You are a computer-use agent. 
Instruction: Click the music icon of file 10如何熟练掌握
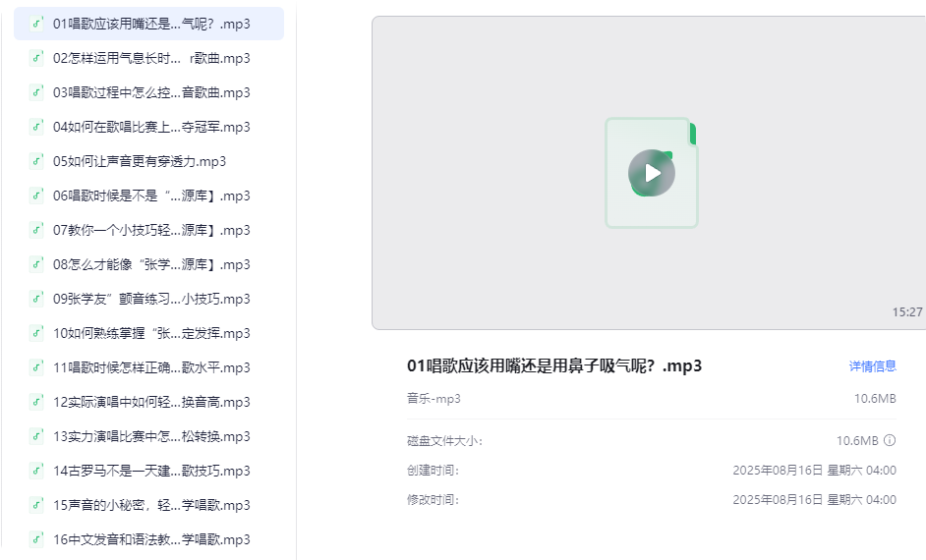pos(36,333)
